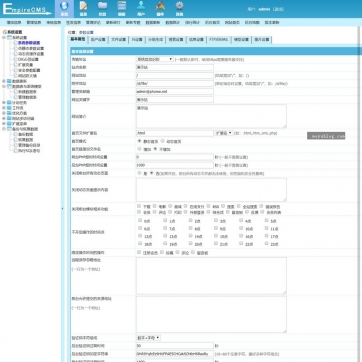Image resolution: width=362 pixels, height=362 pixels.
Task: Click the sidebar collapse arrow on the divider
Action: (x=62, y=209)
